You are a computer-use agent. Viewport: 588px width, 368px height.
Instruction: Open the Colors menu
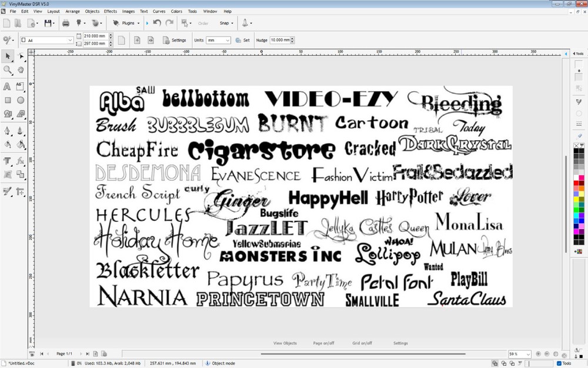coord(176,11)
